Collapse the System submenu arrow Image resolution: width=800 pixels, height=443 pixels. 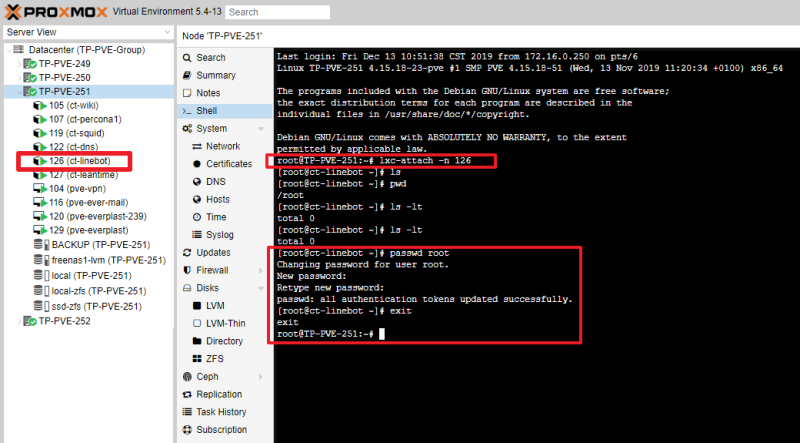coord(261,129)
